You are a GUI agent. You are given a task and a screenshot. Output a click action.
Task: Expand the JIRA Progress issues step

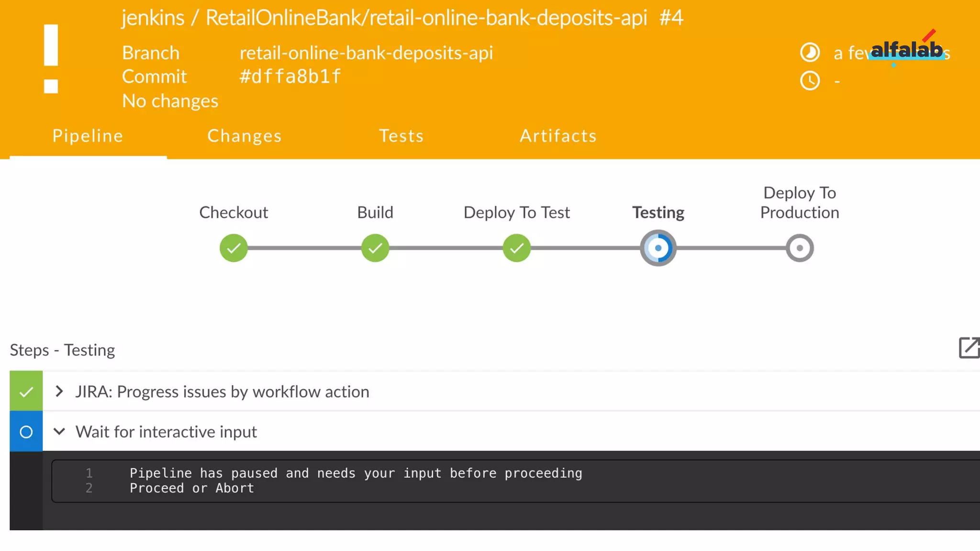[x=59, y=392]
